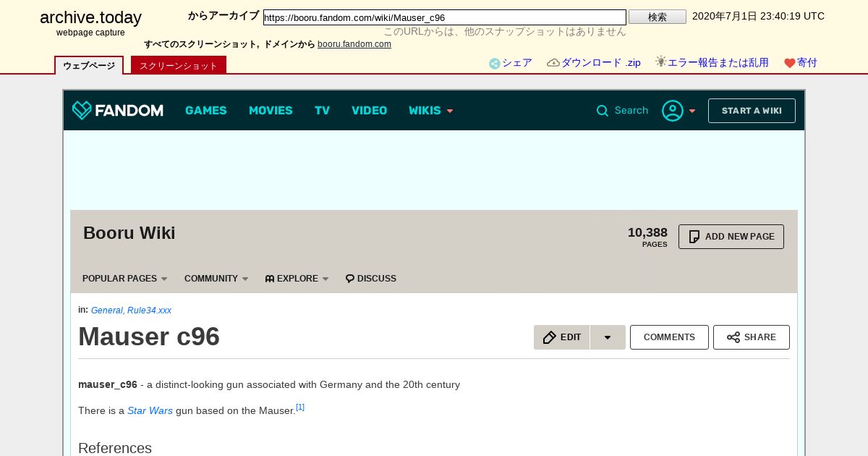Expand the POPULAR PAGES menu
The image size is (868, 456).
click(x=124, y=279)
